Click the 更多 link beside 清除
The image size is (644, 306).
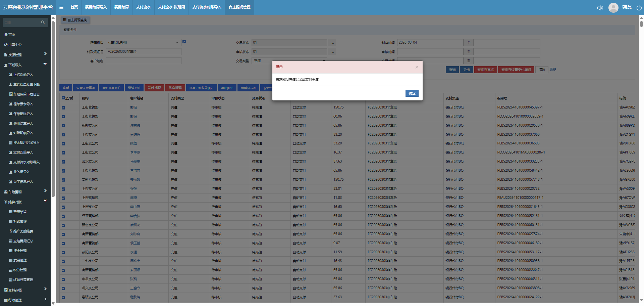click(553, 70)
